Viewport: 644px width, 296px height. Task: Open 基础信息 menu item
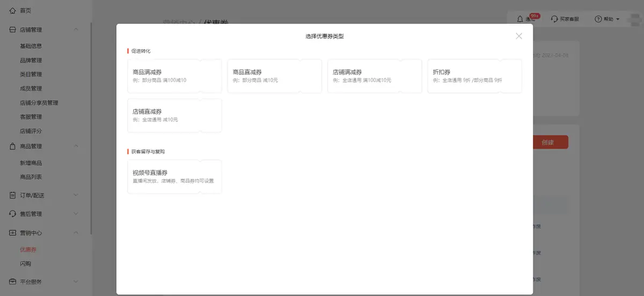[x=31, y=46]
